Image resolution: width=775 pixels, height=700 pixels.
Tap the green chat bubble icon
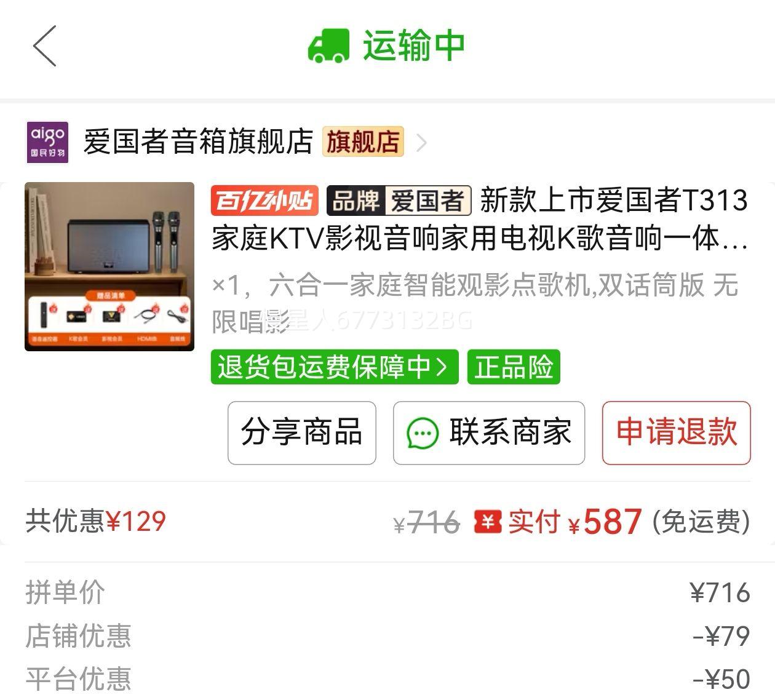pyautogui.click(x=423, y=433)
